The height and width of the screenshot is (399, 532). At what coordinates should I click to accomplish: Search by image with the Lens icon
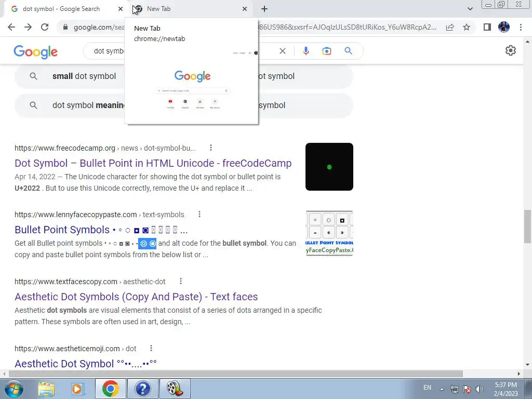327,51
